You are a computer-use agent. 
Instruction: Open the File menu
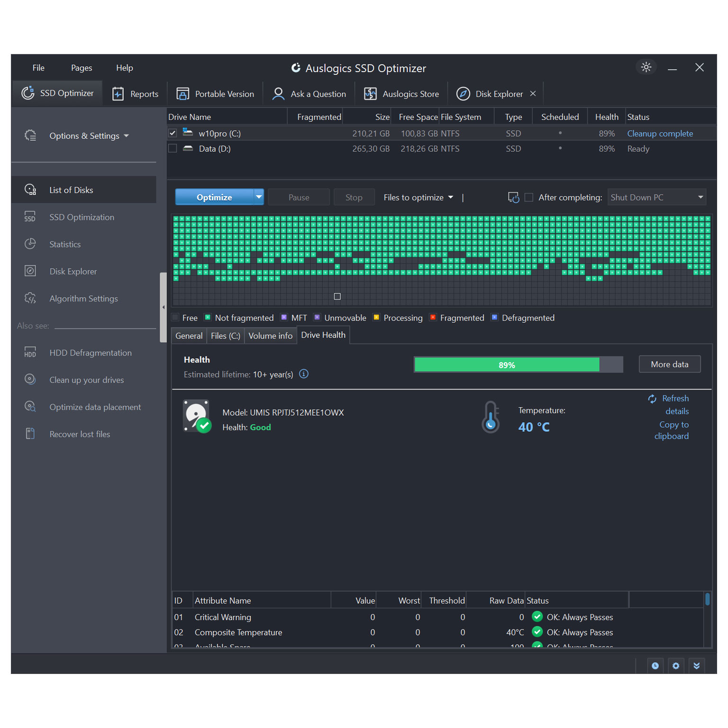38,68
